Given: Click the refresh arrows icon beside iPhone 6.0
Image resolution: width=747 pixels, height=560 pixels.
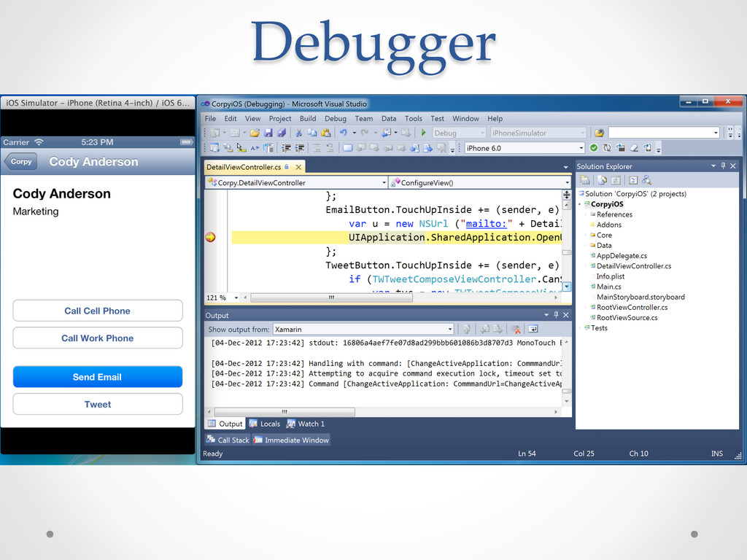Looking at the screenshot, I should (x=607, y=148).
